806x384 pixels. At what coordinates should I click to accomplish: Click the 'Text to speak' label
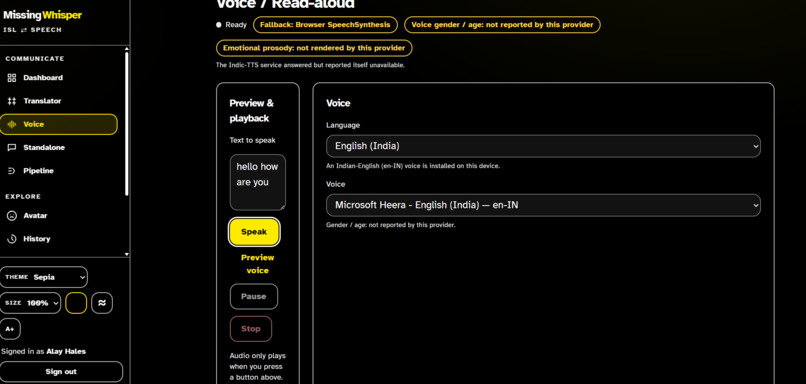click(x=252, y=140)
